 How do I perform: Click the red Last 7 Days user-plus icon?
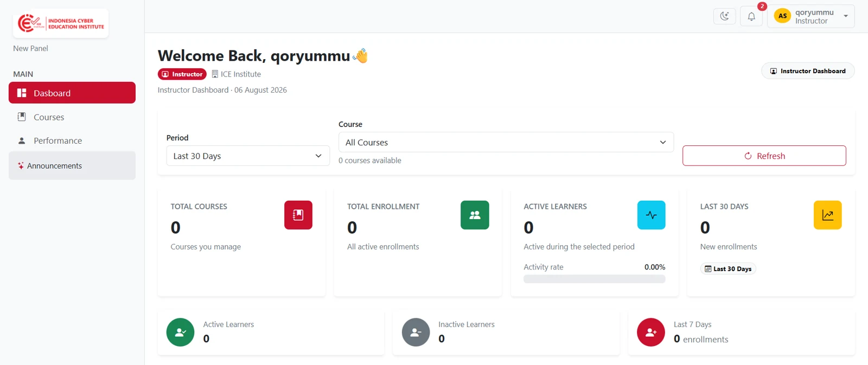[x=651, y=332]
